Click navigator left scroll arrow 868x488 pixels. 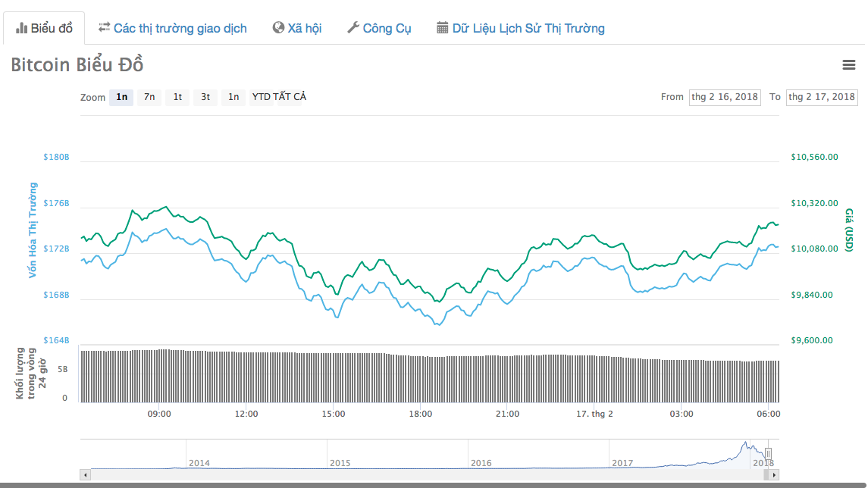click(x=85, y=474)
